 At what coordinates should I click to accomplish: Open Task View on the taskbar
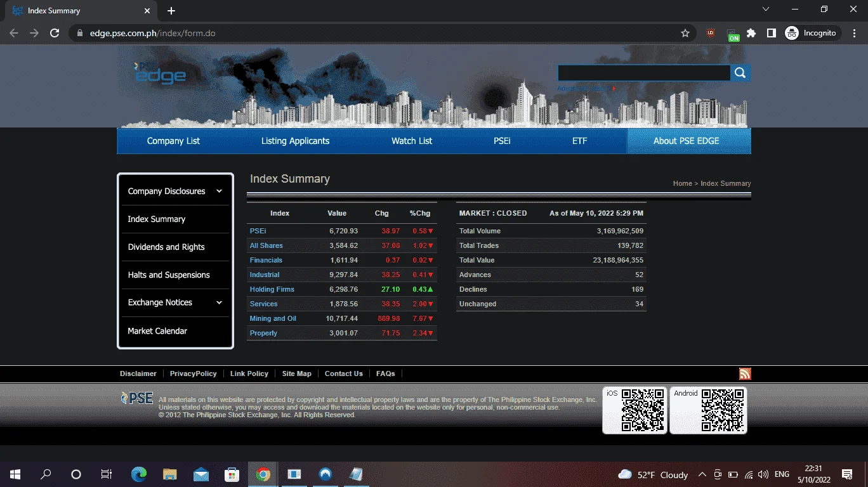coord(107,474)
